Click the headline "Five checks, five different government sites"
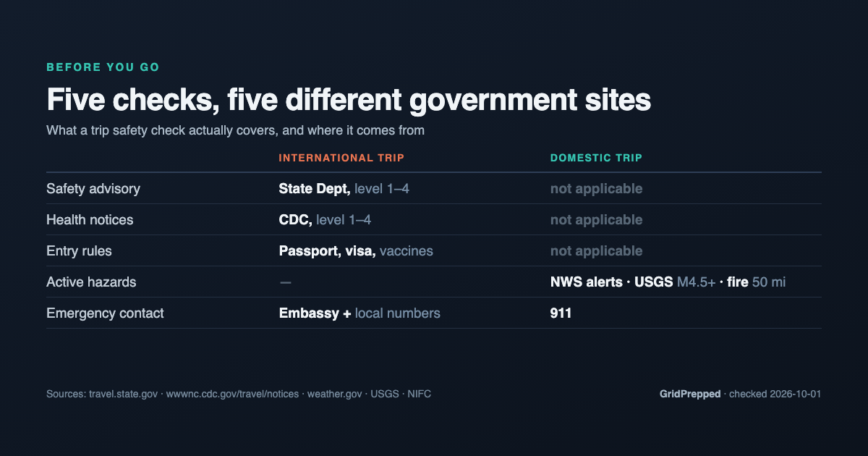The height and width of the screenshot is (456, 868). 349,100
